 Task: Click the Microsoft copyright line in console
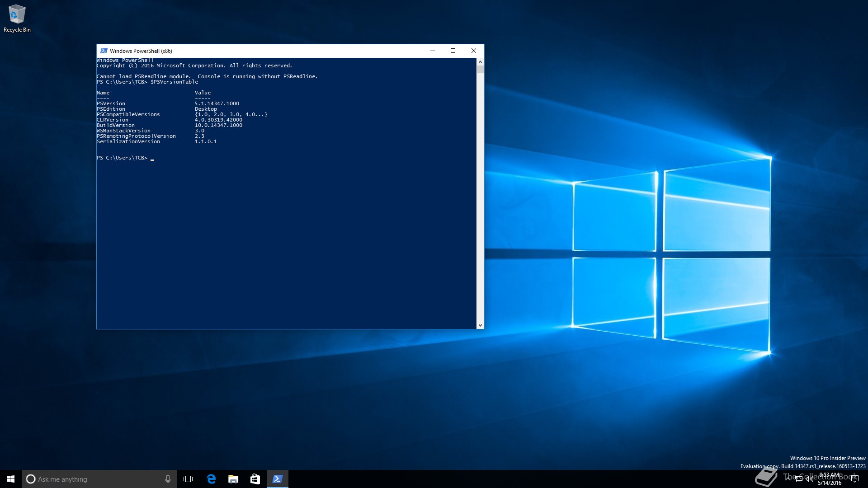point(194,66)
